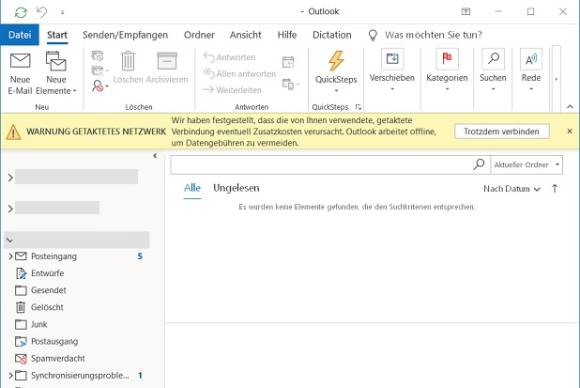Click the warning triangle icon

13,132
